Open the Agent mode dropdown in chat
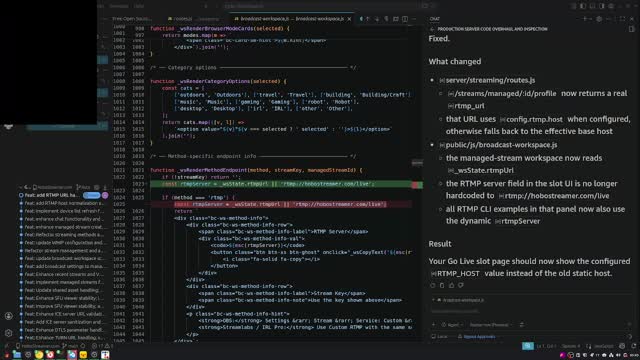The image size is (640, 360). 452,325
